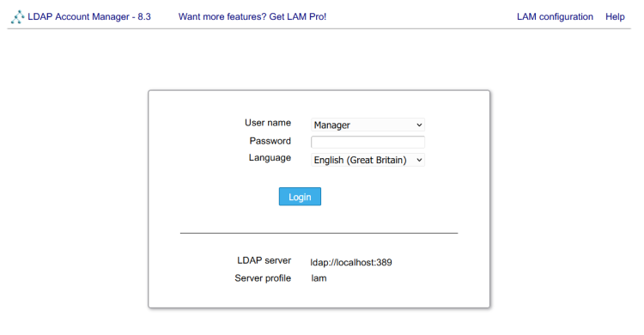Screen dimensions: 644x335
Task: Open LAM configuration
Action: click(555, 17)
